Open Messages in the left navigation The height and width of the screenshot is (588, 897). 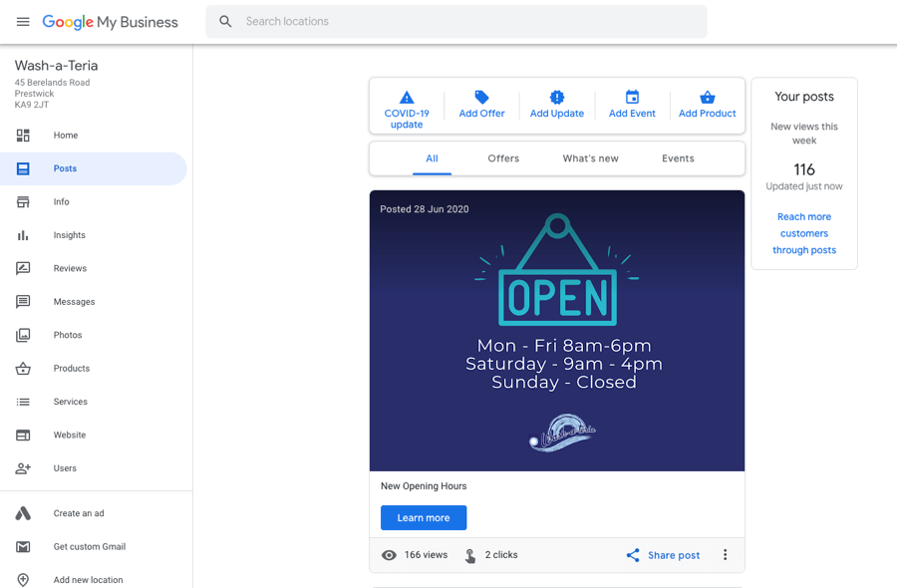point(74,302)
